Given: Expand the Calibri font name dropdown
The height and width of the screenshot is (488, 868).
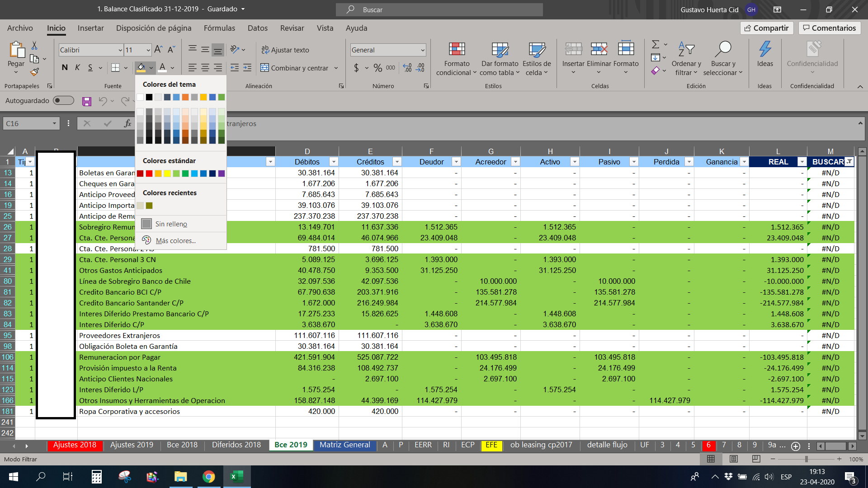Looking at the screenshot, I should (x=120, y=50).
